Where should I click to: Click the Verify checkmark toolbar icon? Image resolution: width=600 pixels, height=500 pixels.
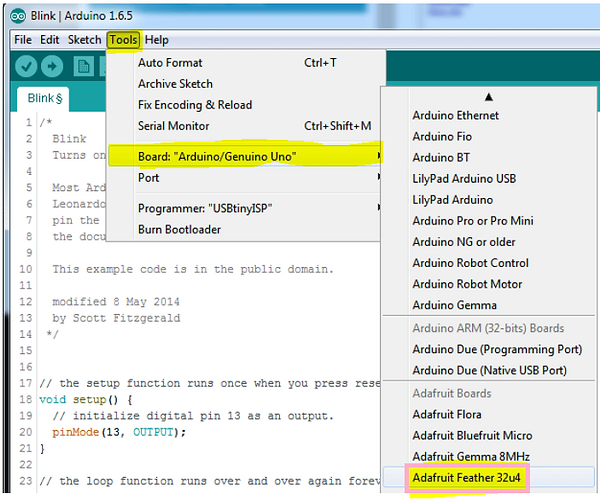[26, 67]
